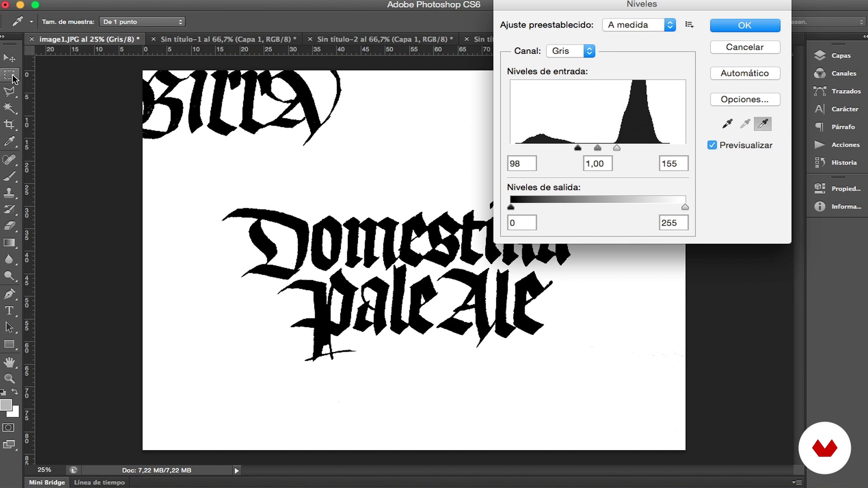Open the Línea de tiempo tab

[x=99, y=483]
